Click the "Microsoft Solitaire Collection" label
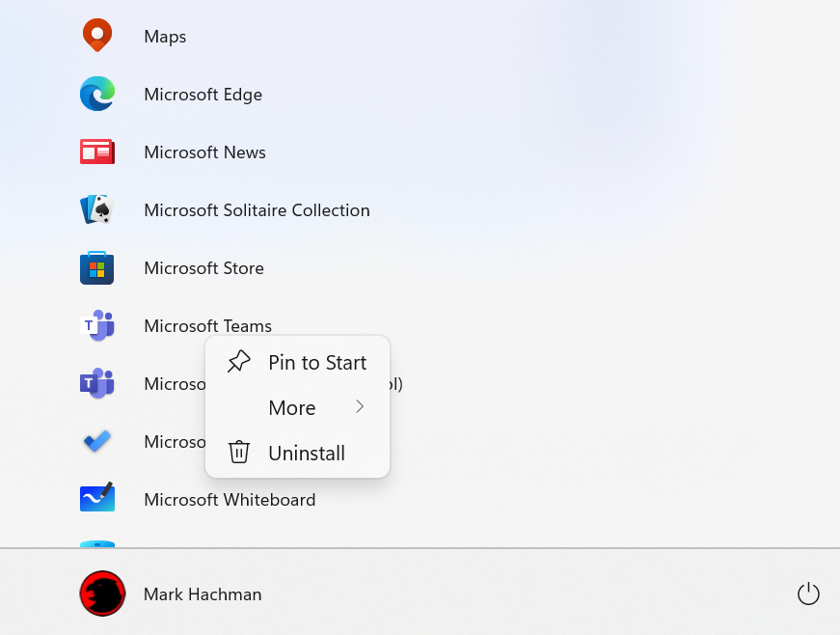 click(257, 210)
